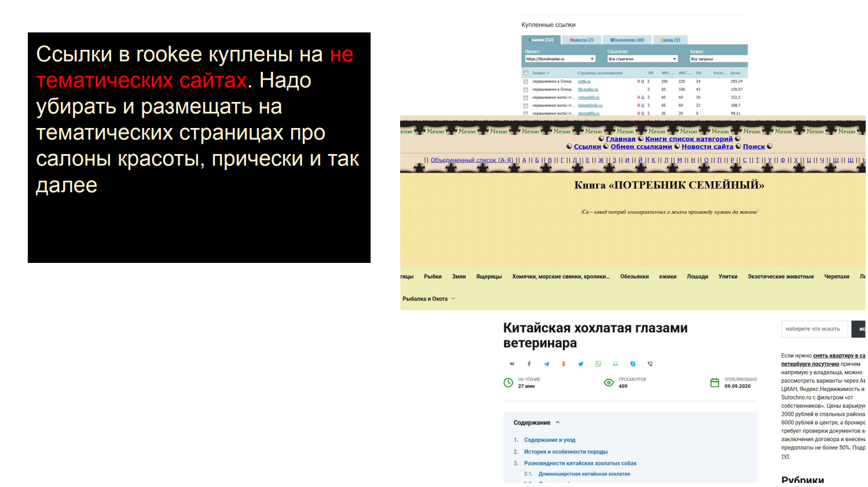This screenshot has height=487, width=868.
Task: Click Google indexing icon in svitk.ru row
Action: pyautogui.click(x=642, y=82)
